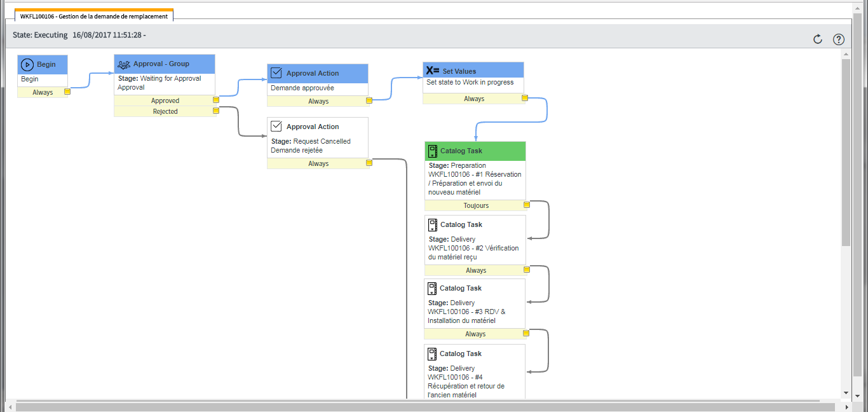Select the Set Values X= icon
This screenshot has width=868, height=412.
pyautogui.click(x=433, y=71)
